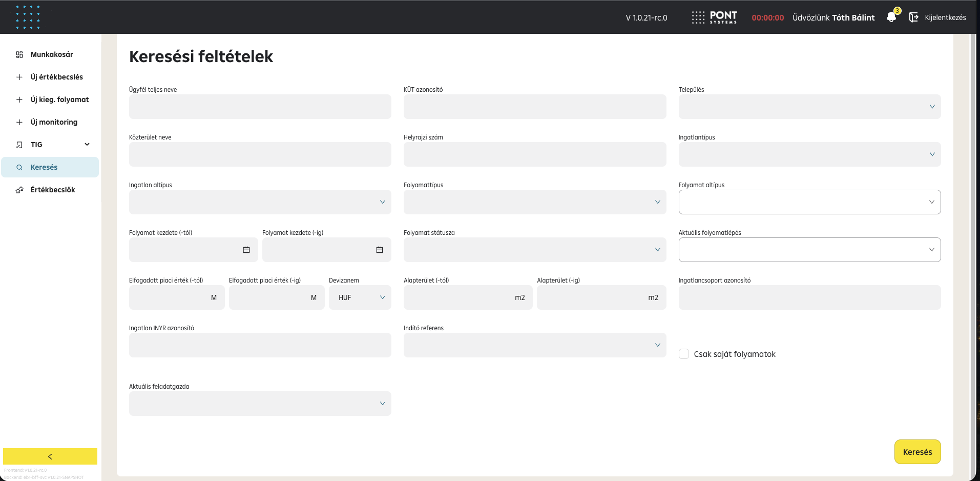This screenshot has height=481, width=980.
Task: Click the Ügyfél teljes neve input field
Action: [260, 107]
